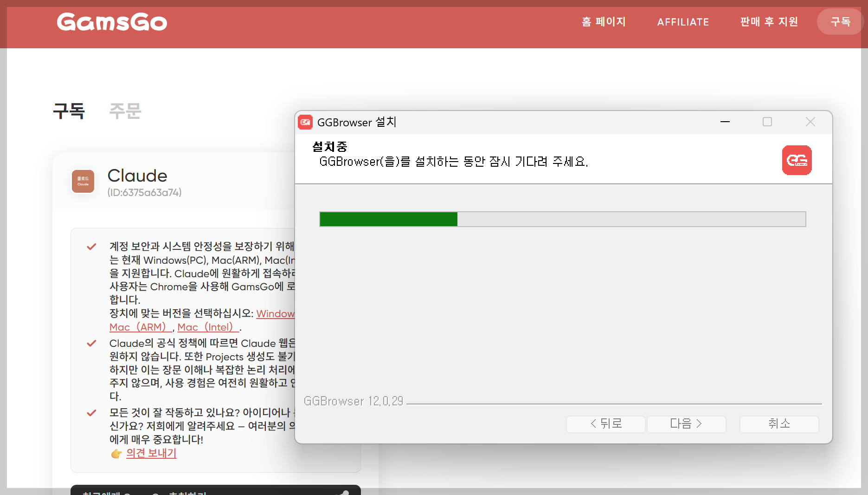Click the first red checkmark bullet

[x=91, y=247]
